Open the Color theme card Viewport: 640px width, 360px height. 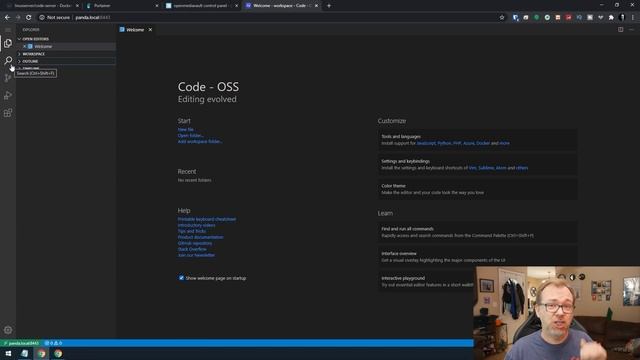pos(477,189)
